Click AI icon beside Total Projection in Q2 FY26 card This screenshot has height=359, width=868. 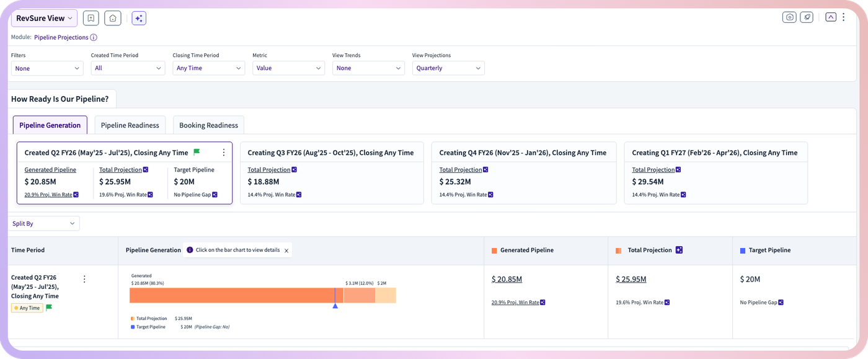[146, 170]
